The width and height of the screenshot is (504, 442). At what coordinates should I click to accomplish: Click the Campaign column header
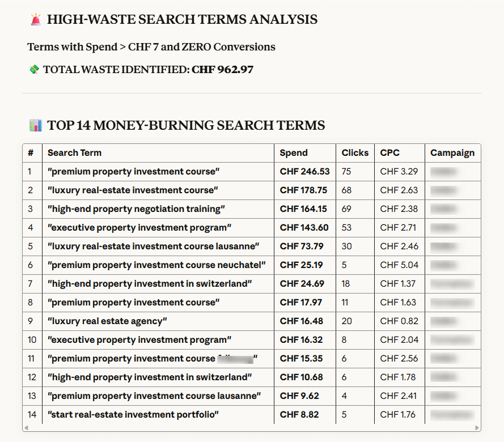pos(452,152)
